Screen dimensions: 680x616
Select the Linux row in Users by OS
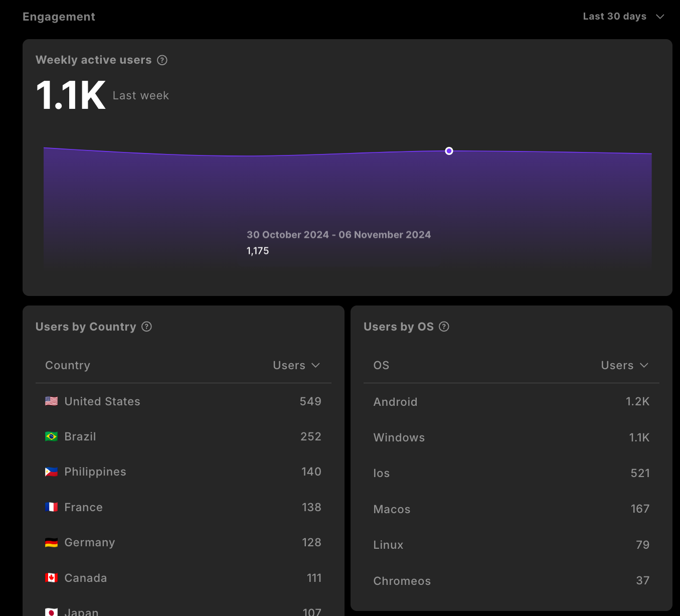511,545
